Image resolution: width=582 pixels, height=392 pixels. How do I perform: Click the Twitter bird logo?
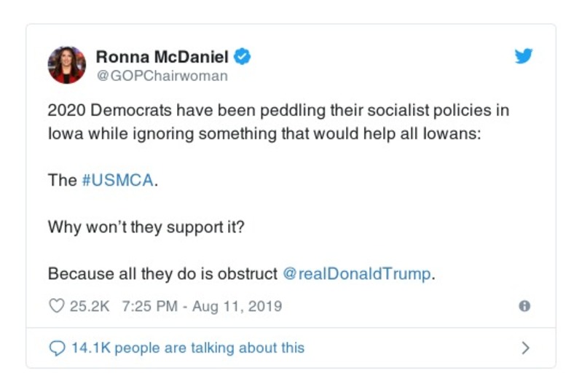(524, 56)
